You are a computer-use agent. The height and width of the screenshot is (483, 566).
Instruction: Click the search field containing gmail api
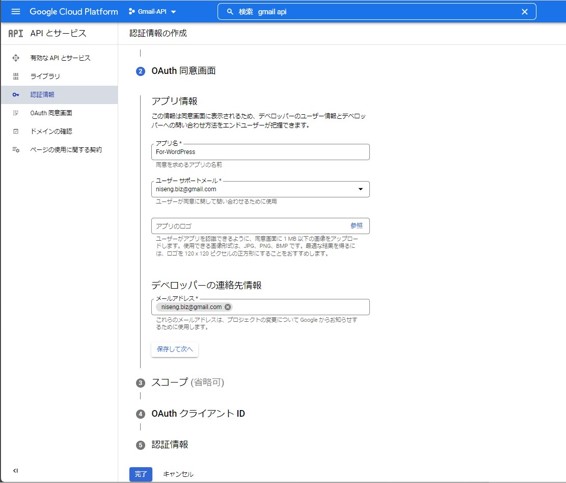click(x=377, y=12)
